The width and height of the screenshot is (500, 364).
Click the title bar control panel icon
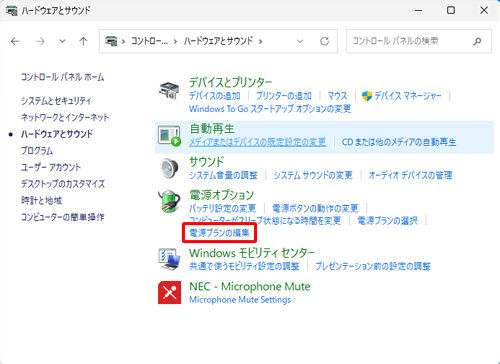coord(12,11)
